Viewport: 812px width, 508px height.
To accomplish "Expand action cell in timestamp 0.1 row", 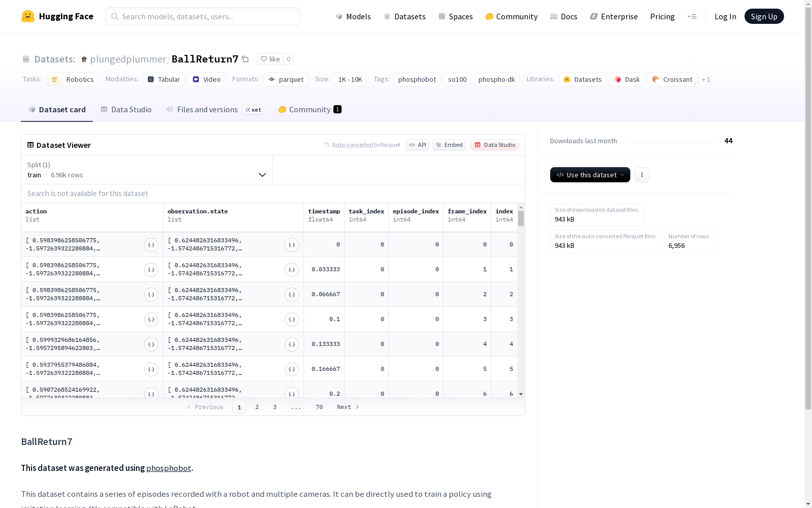I will coord(151,320).
